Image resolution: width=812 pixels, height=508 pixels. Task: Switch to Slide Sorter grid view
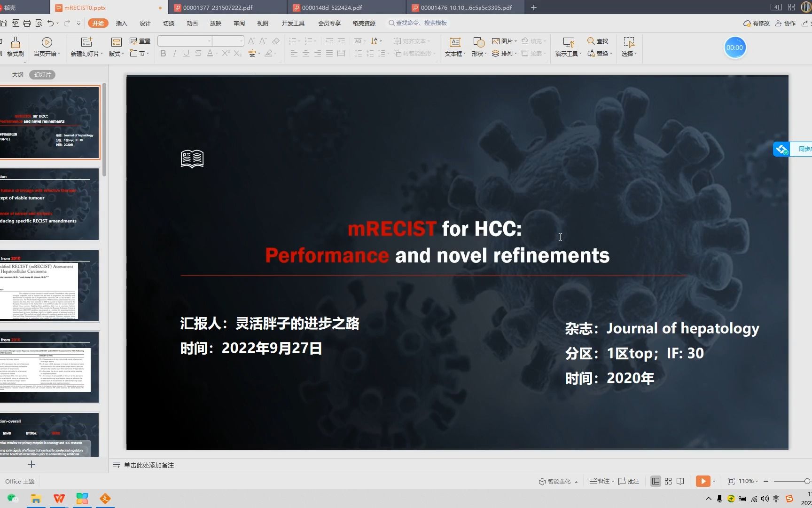(x=668, y=481)
